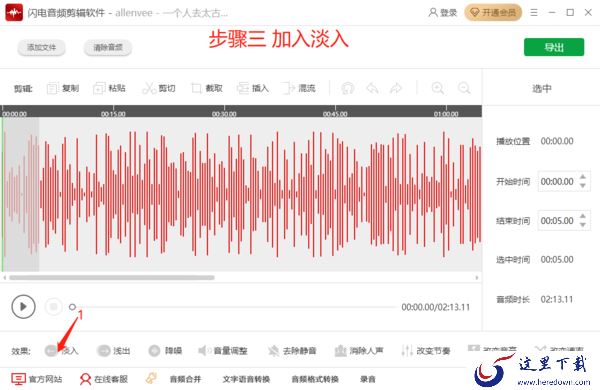The height and width of the screenshot is (390, 600).
Task: Increase the end time (结束时间) stepper
Action: (x=582, y=217)
